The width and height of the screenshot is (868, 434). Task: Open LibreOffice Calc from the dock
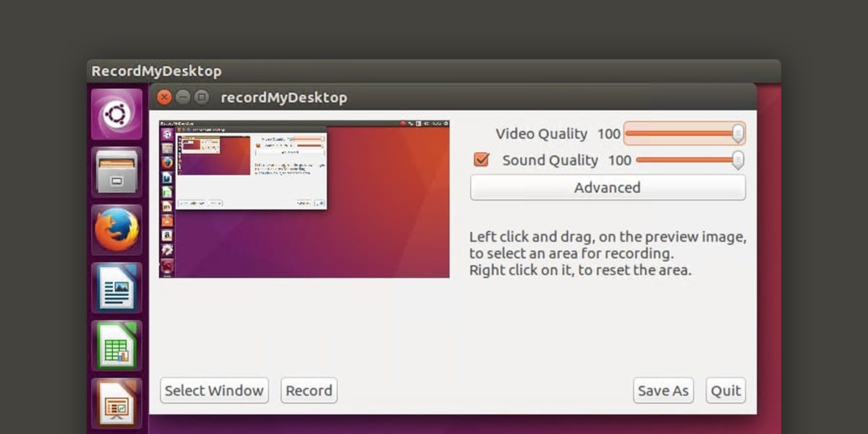pyautogui.click(x=116, y=346)
